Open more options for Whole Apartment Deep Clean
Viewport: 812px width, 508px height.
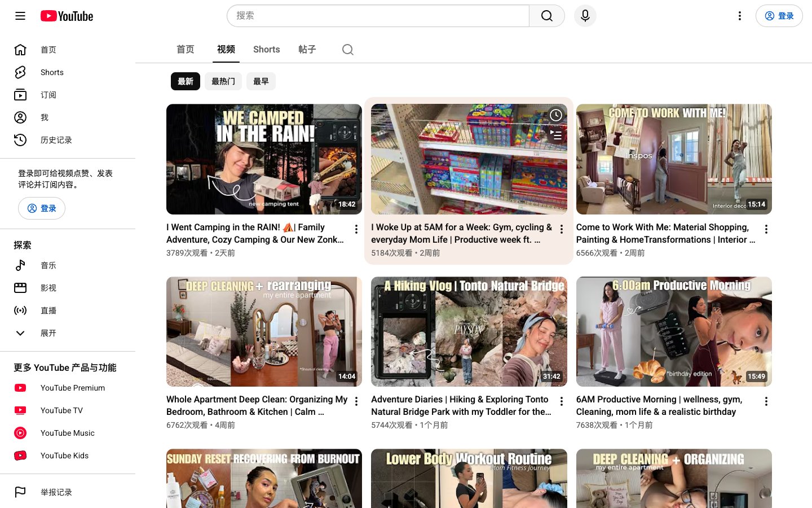click(x=356, y=401)
